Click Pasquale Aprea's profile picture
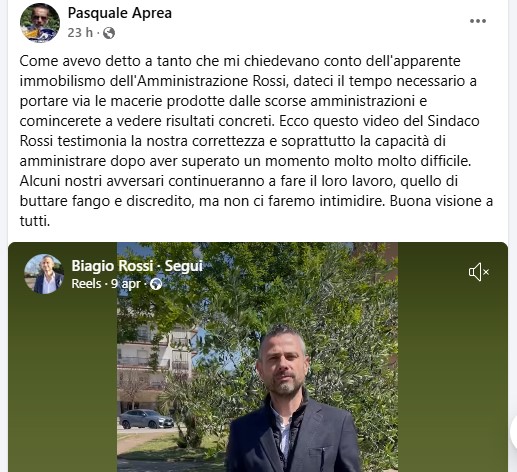Viewport: 517px width, 472px height. pyautogui.click(x=40, y=22)
